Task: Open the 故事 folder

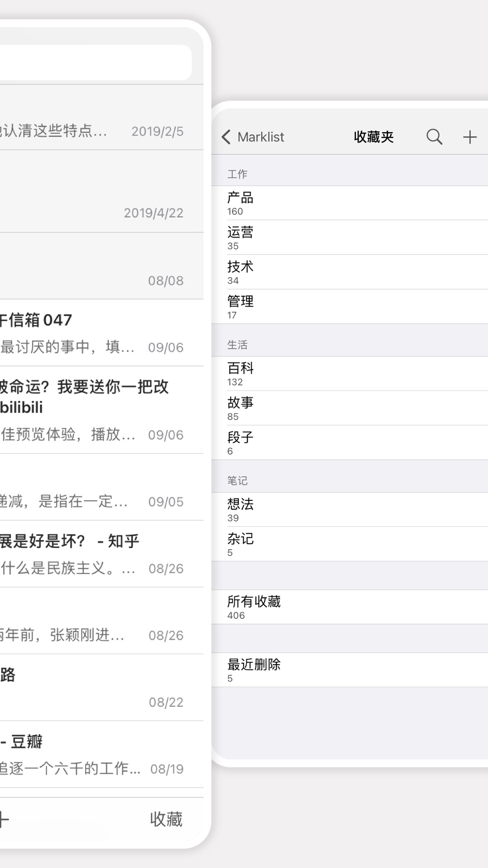Action: [350, 408]
